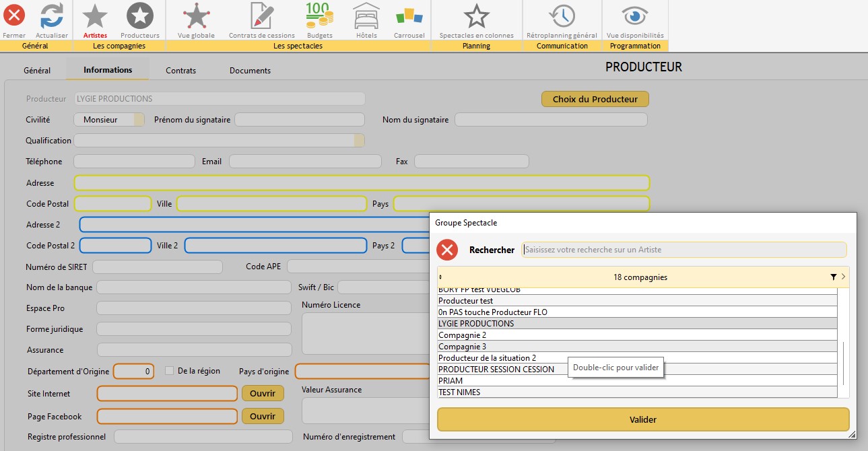
Task: Click the Rechercher search input field
Action: (x=683, y=250)
